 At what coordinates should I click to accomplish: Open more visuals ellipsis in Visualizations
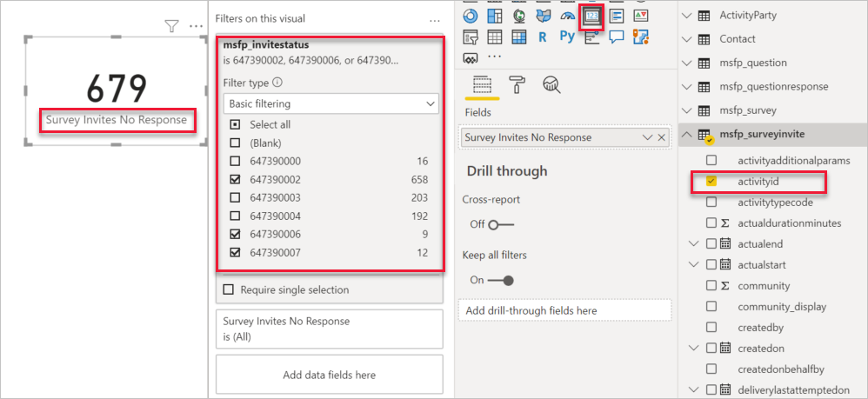494,57
